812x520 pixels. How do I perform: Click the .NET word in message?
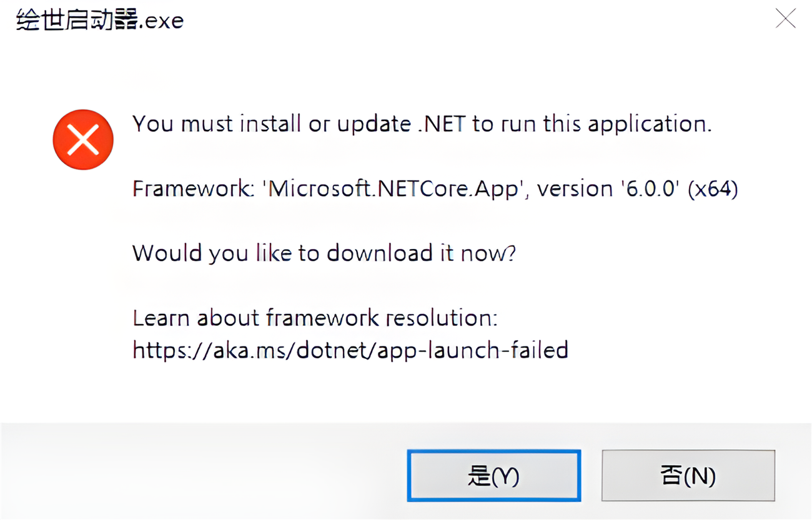442,124
